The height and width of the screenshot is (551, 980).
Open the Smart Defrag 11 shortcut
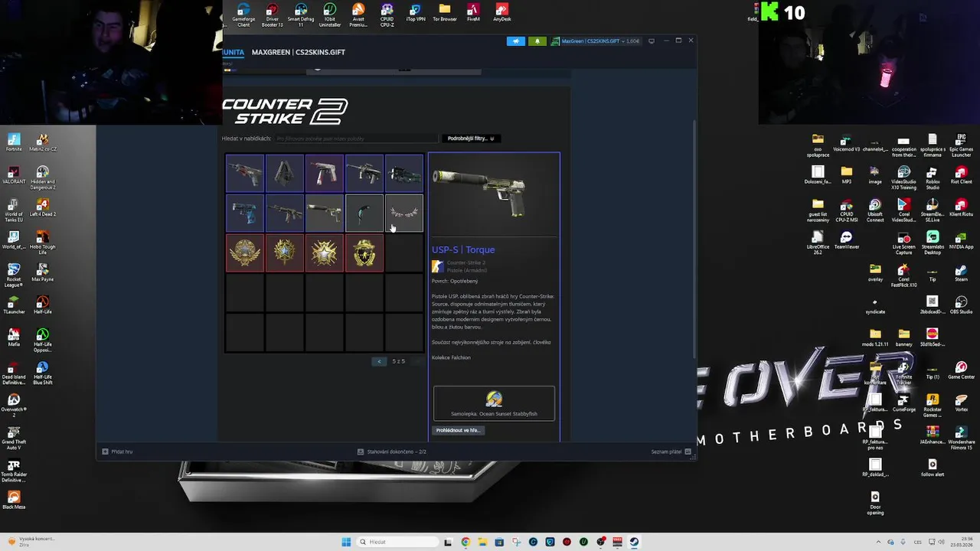point(301,15)
